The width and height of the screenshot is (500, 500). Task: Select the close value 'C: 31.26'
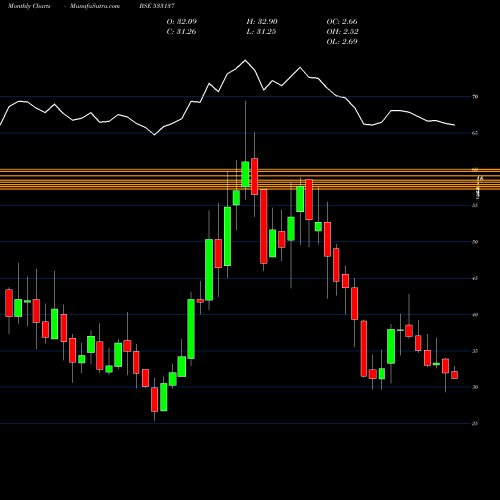pos(181,32)
